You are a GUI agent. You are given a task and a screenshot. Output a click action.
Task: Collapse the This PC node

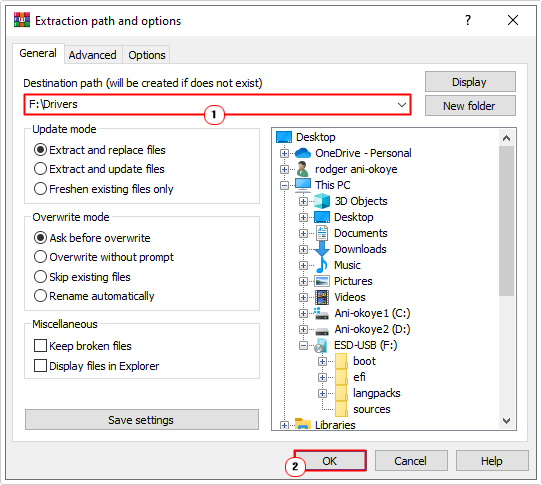pyautogui.click(x=284, y=185)
